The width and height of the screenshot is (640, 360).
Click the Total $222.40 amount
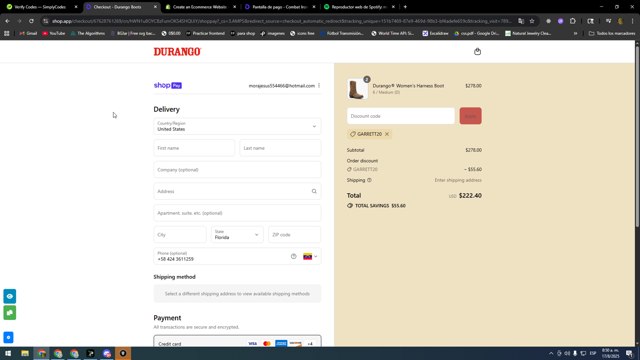click(470, 196)
